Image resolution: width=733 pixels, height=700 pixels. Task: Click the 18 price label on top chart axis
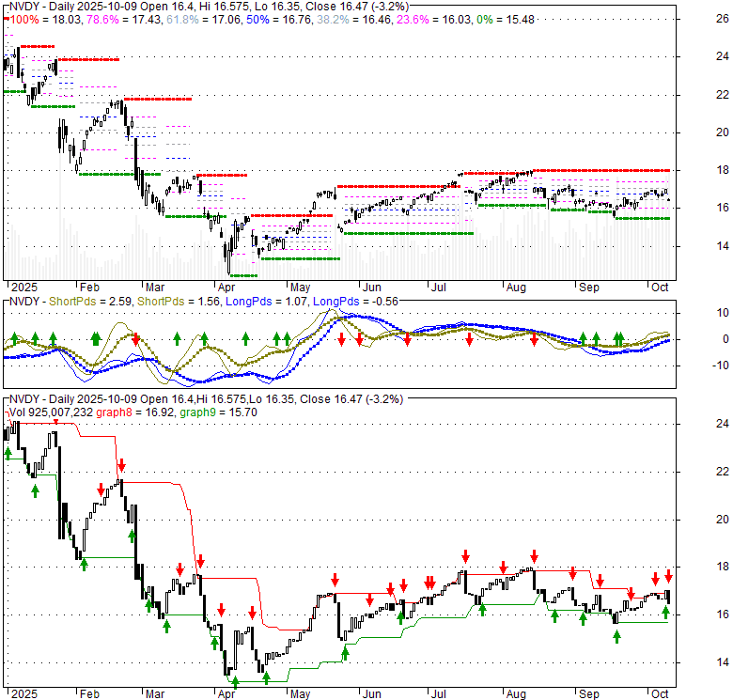[723, 171]
